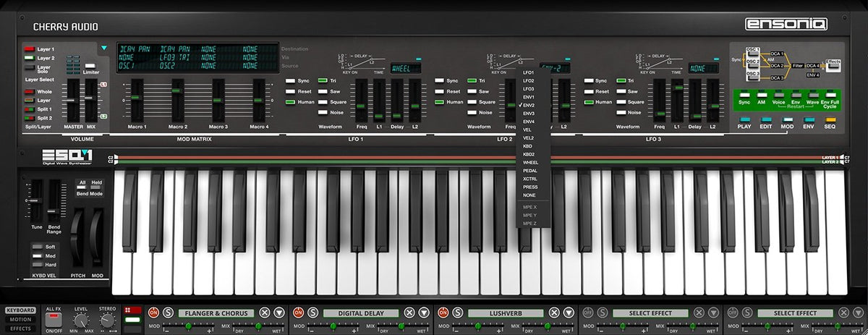Toggle the Lushverb ON power icon
Screen dimensions: 868x335
point(443,313)
